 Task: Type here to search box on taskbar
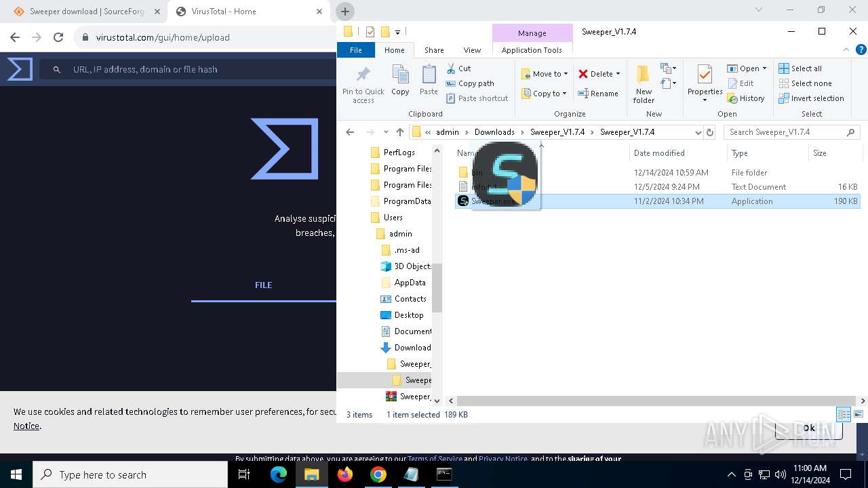point(130,474)
